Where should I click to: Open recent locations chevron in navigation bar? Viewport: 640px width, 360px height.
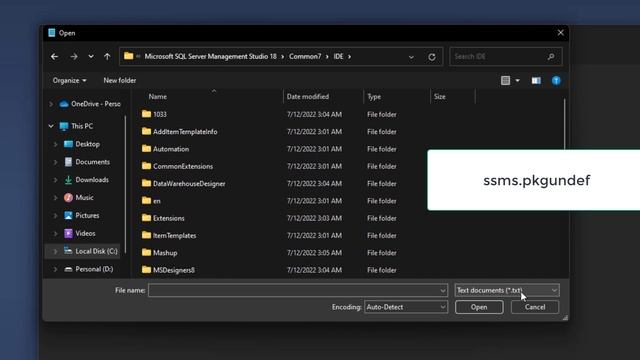(91, 56)
